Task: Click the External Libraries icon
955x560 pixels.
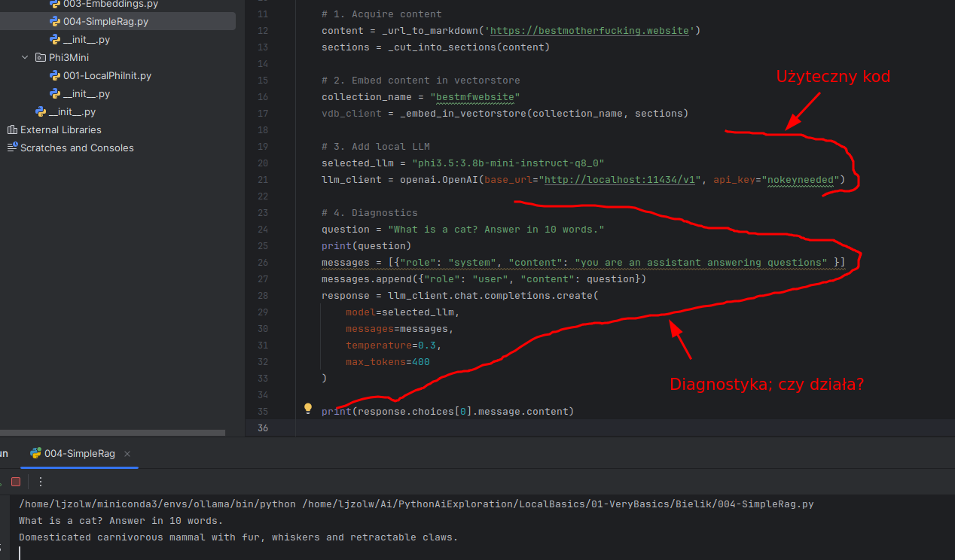Action: [x=12, y=130]
